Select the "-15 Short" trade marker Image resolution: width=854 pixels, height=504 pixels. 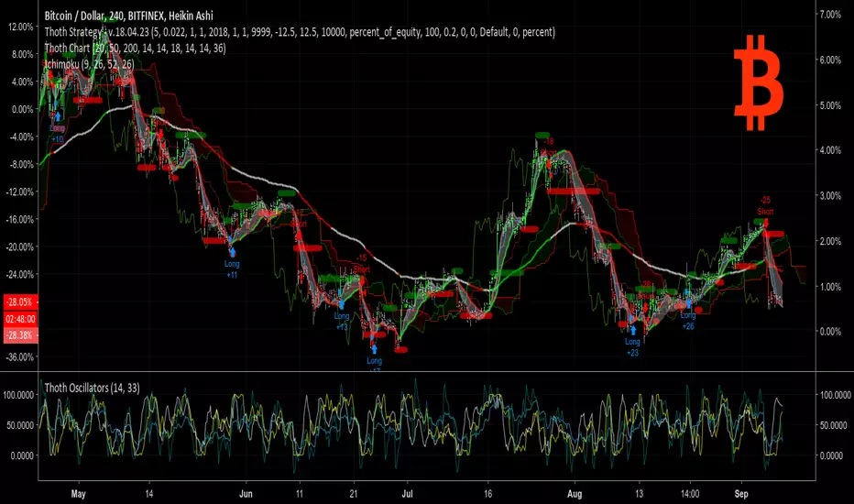tap(362, 268)
